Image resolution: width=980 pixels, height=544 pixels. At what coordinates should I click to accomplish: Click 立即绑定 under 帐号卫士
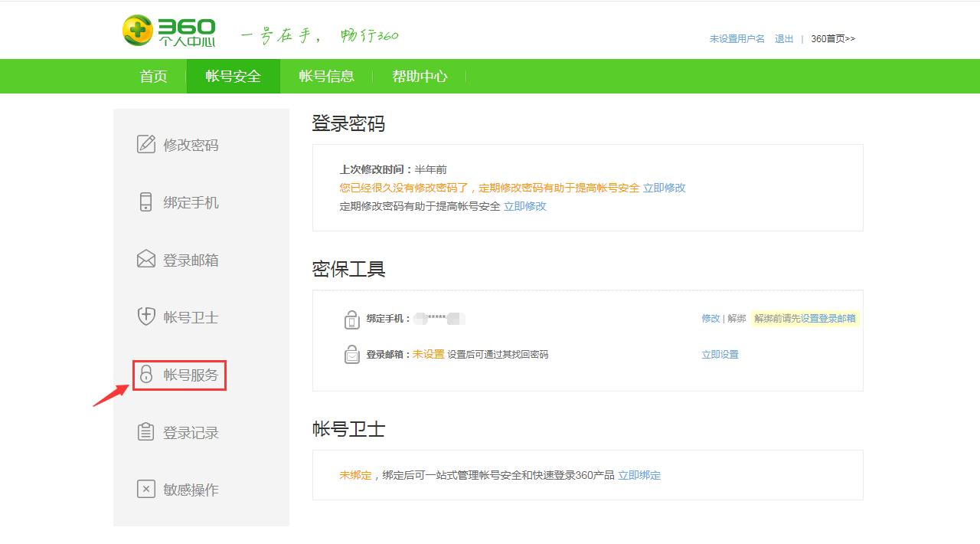tap(641, 475)
